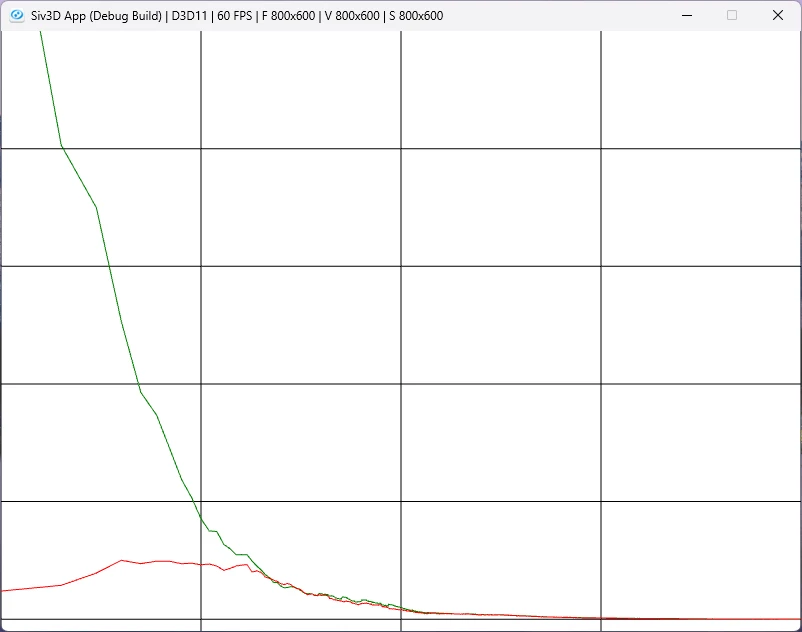This screenshot has height=632, width=802.
Task: Click the intersection of the middle vertical and topmost horizontal gridlines
Action: tap(401, 148)
